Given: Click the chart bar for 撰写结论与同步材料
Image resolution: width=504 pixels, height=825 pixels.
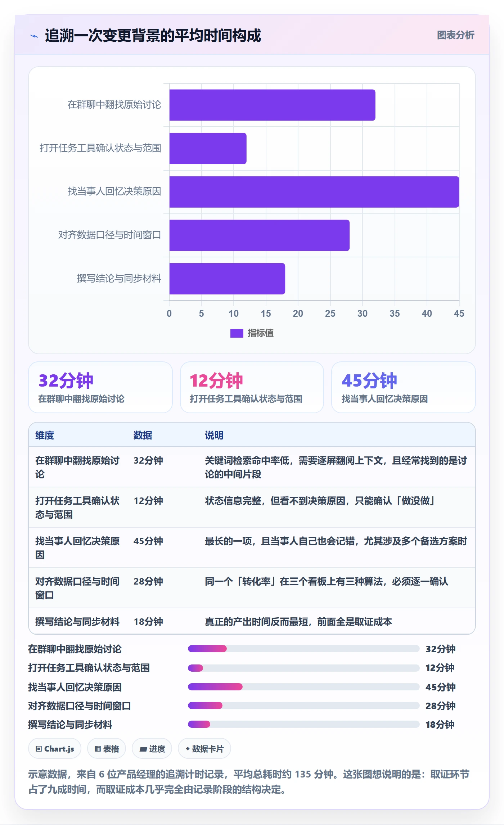Looking at the screenshot, I should pyautogui.click(x=227, y=279).
